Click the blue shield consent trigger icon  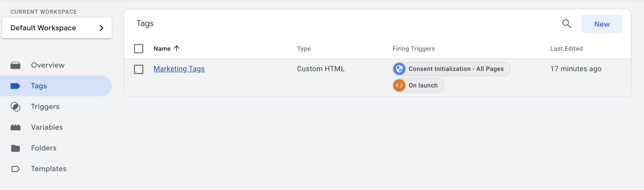pyautogui.click(x=399, y=69)
